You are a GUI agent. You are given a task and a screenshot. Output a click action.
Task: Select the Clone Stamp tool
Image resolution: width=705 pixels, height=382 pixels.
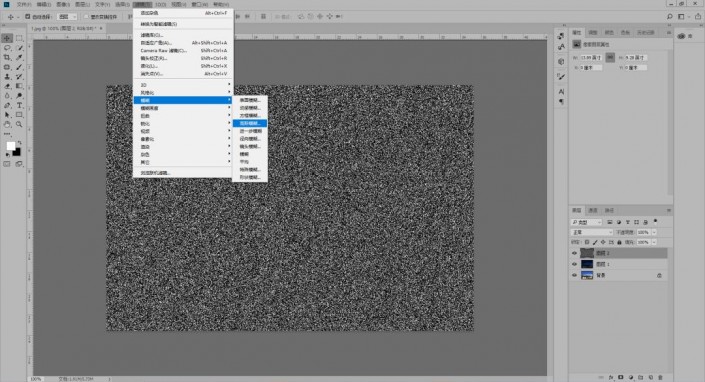click(7, 76)
